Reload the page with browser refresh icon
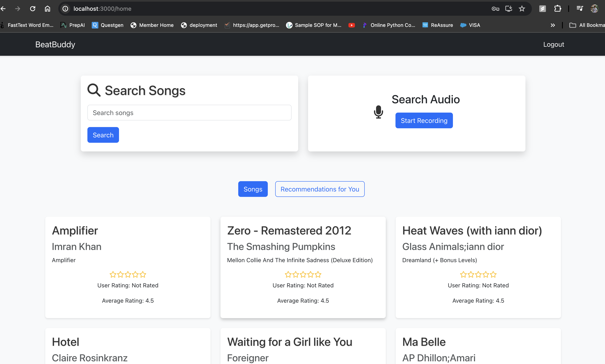605x364 pixels. click(33, 9)
